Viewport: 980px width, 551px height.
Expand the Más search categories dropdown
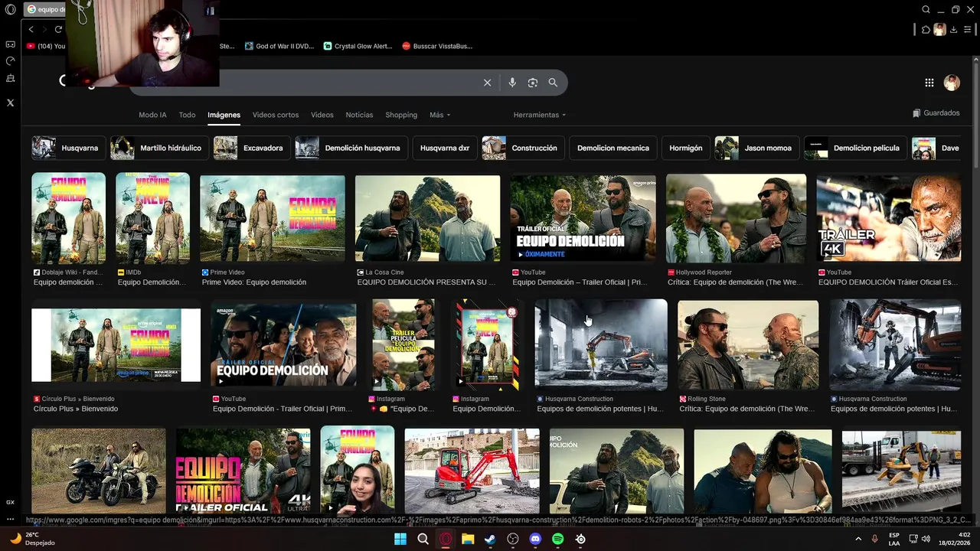coord(440,115)
